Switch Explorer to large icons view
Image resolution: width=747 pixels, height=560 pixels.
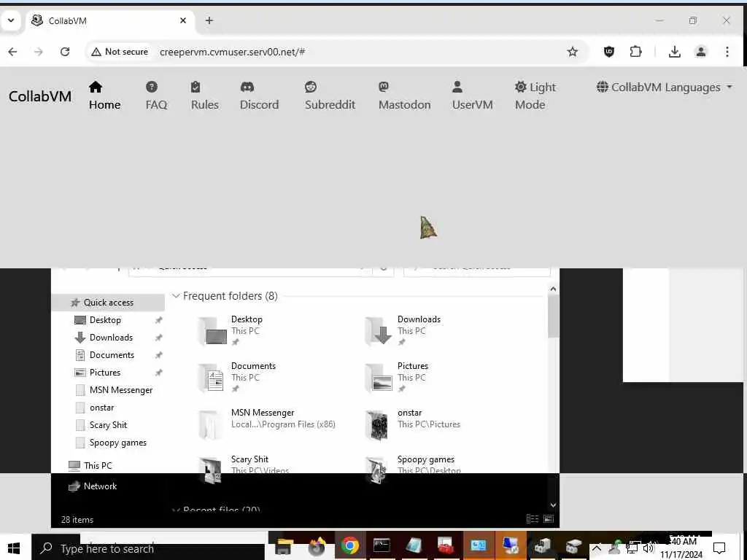tap(549, 519)
